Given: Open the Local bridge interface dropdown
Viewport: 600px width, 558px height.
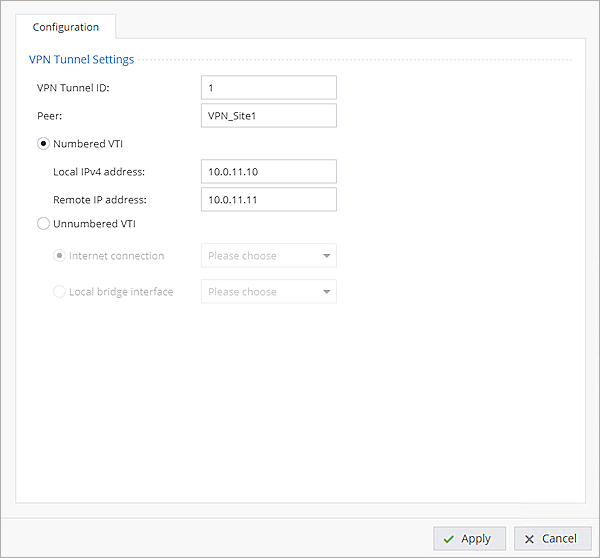Looking at the screenshot, I should pyautogui.click(x=268, y=292).
